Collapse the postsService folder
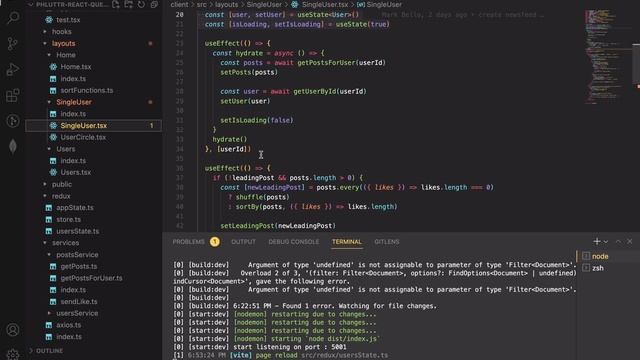This screenshot has width=640, height=360. 77,255
